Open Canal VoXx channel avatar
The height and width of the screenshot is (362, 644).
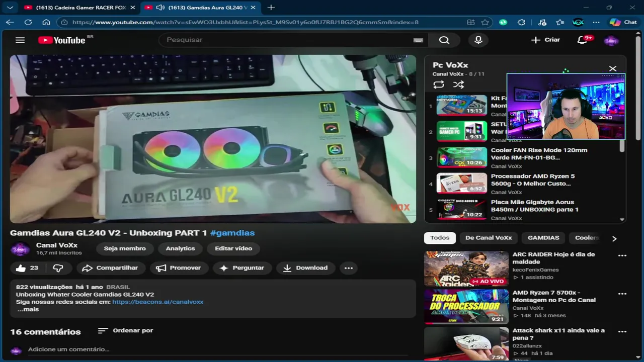coord(20,249)
